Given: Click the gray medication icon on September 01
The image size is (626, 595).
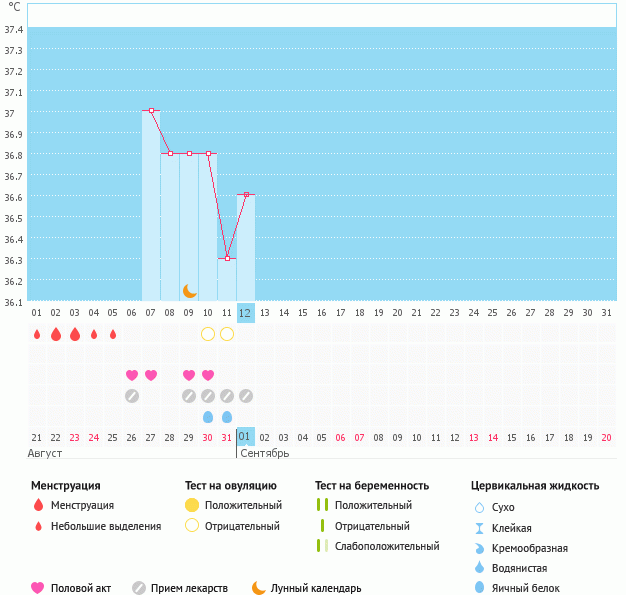Looking at the screenshot, I should pos(246,396).
